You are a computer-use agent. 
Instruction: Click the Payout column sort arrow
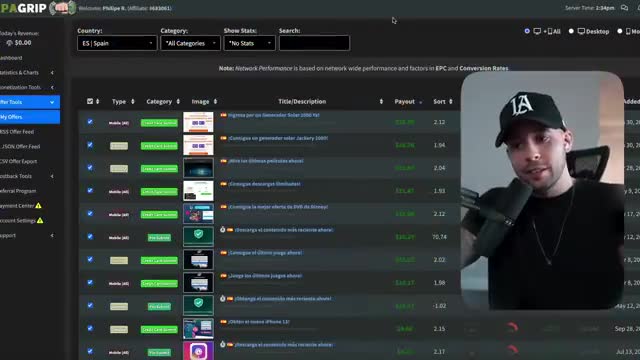point(421,102)
